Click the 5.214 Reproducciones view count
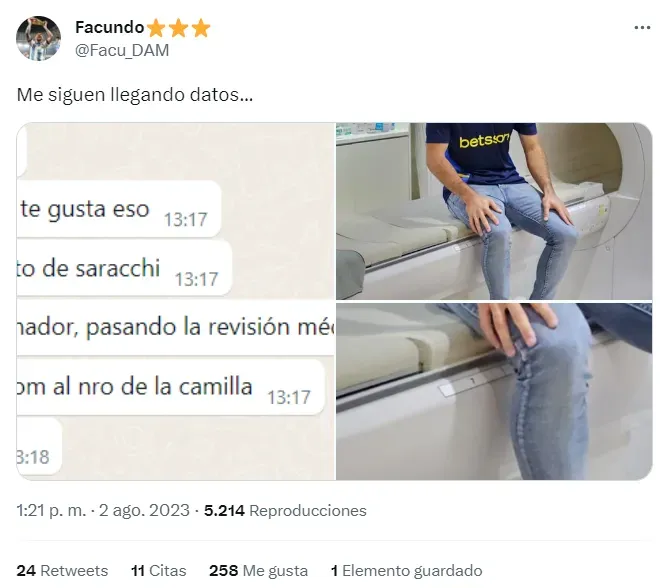The height and width of the screenshot is (588, 668). (285, 510)
